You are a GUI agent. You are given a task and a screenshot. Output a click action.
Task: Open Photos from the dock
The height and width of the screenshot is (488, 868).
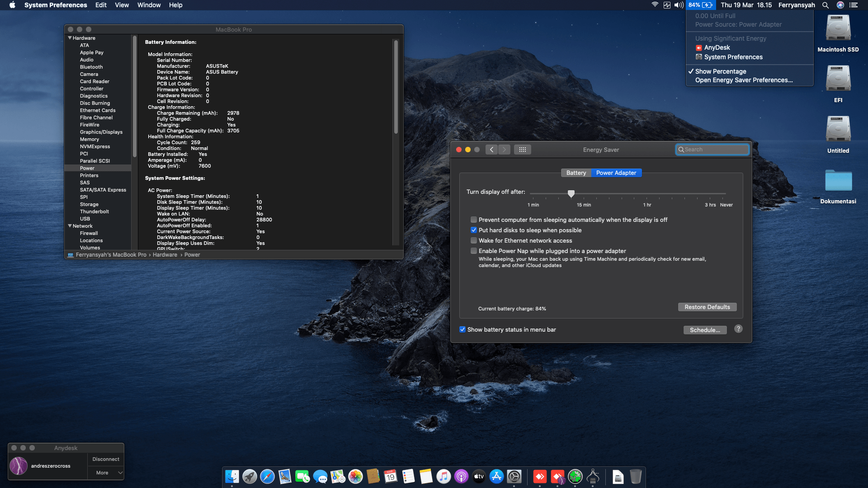click(355, 476)
